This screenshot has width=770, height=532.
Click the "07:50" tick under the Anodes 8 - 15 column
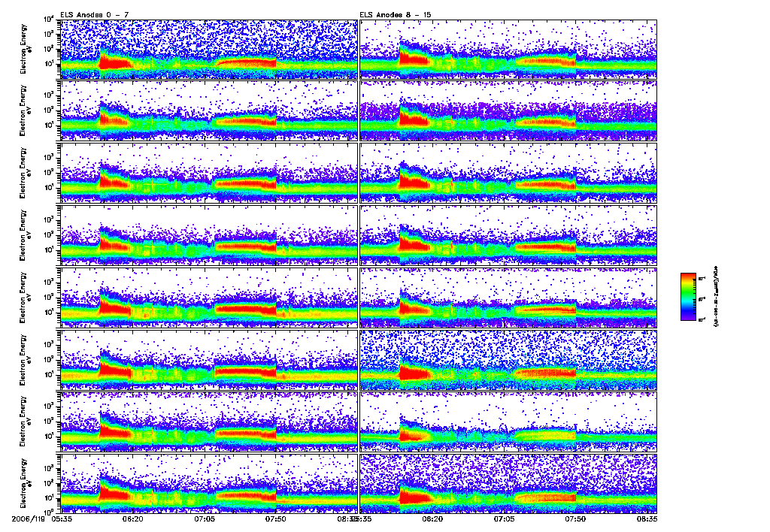[575, 518]
